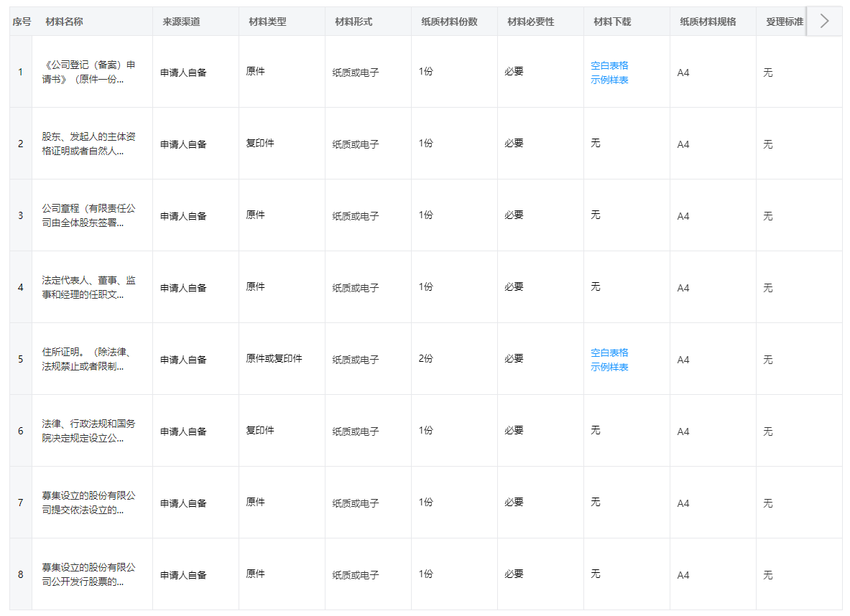Click A4 cell in row 3
Image resolution: width=850 pixels, height=616 pixels.
683,216
